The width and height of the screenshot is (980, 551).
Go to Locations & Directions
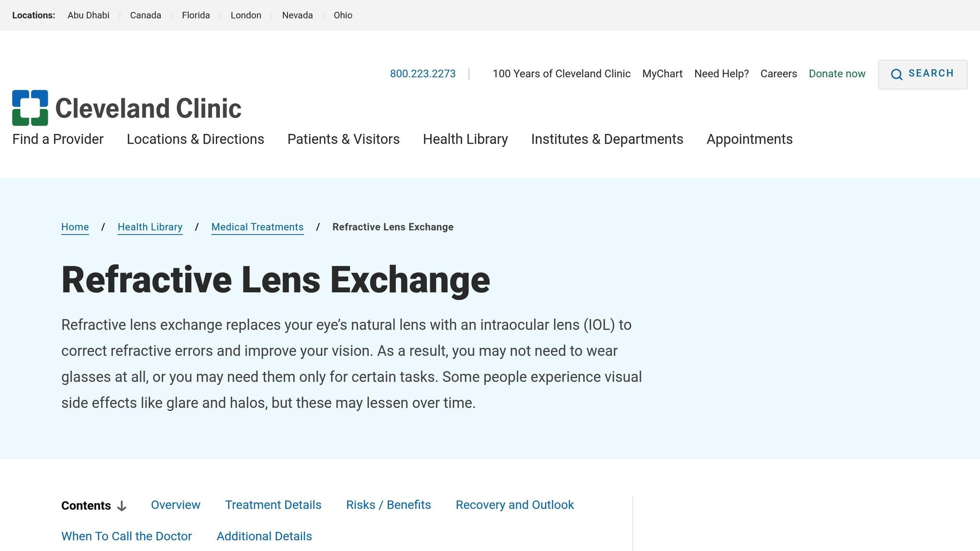coord(195,139)
